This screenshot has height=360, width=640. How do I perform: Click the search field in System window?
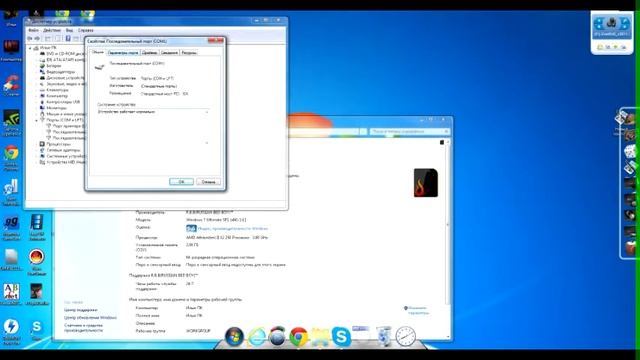pos(409,131)
